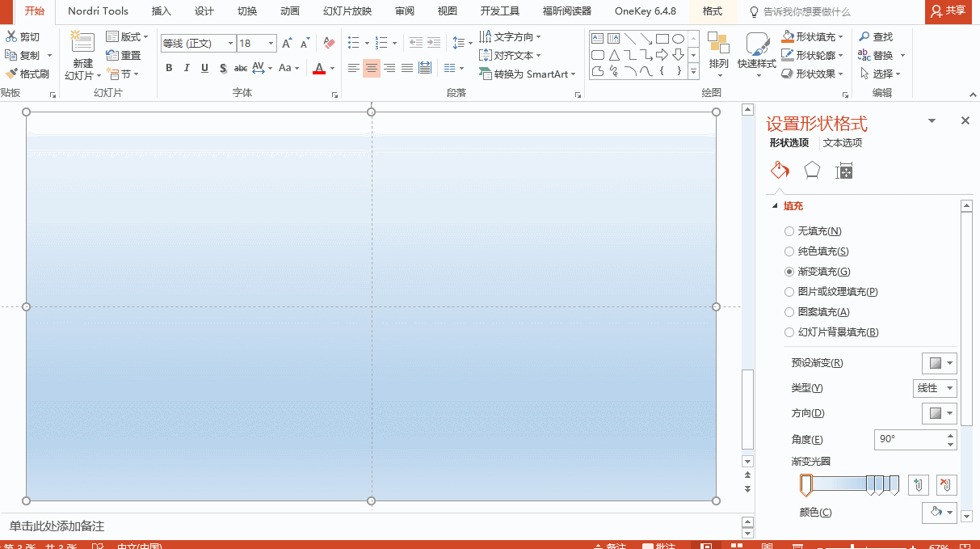Open the 开始 Home tab

[35, 11]
